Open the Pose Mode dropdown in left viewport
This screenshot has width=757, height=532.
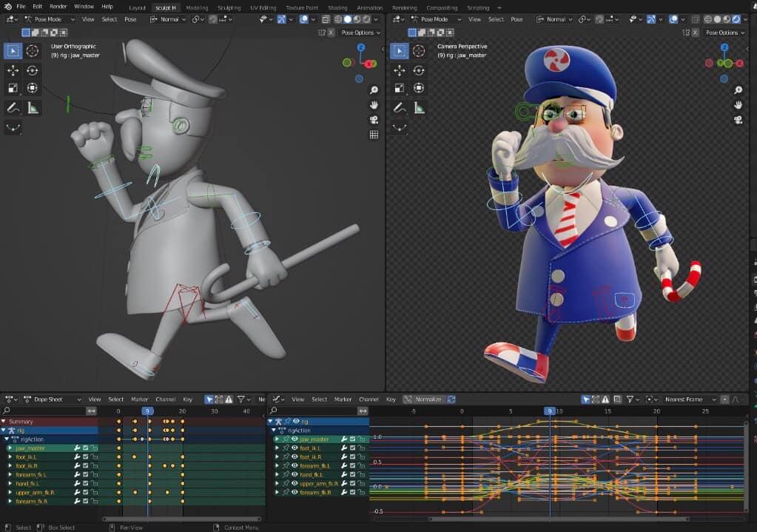tap(50, 19)
